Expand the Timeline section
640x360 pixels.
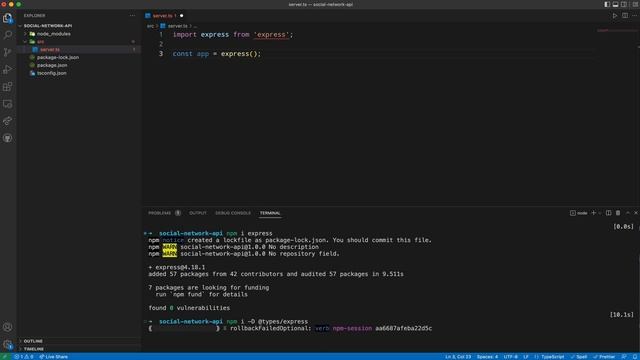(34, 349)
